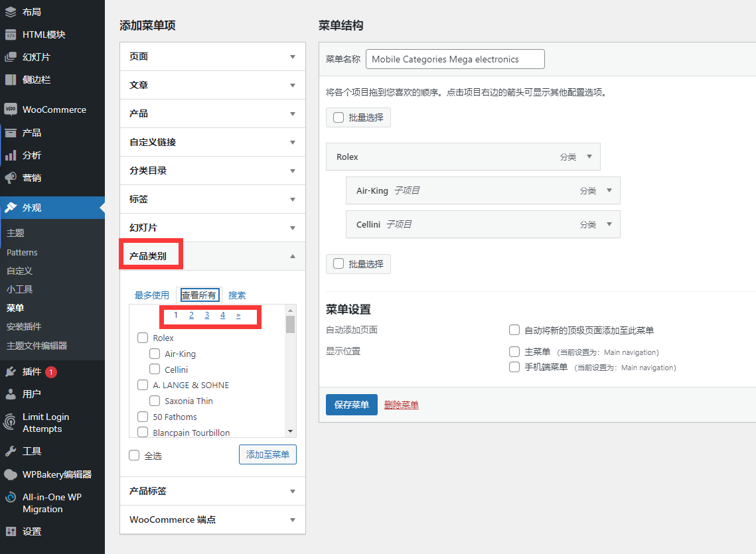Collapse the 产品类别 accordion section
Image resolution: width=756 pixels, height=554 pixels.
point(212,256)
